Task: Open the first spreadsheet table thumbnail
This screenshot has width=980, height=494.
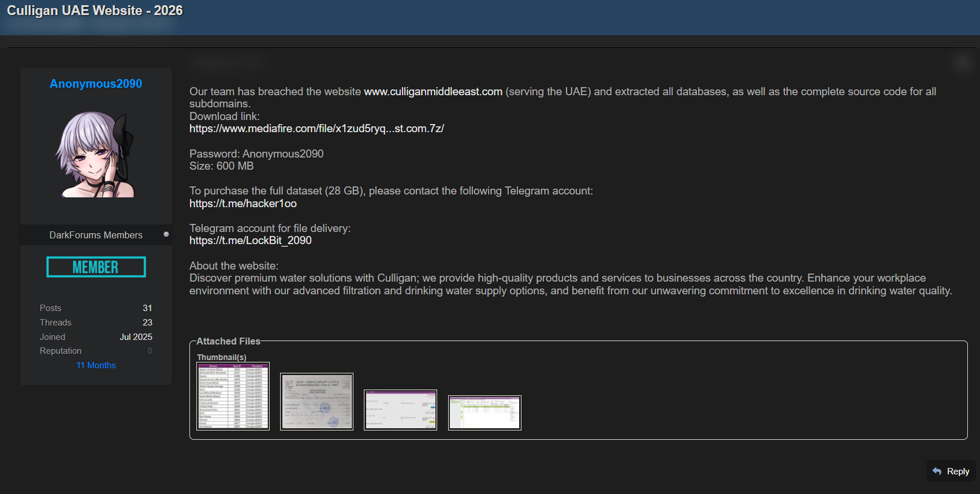Action: coord(233,396)
